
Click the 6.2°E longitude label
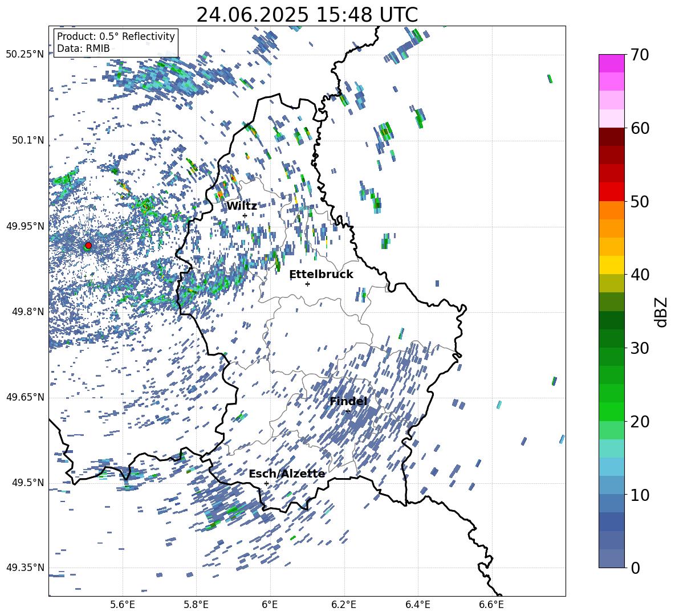pos(344,605)
